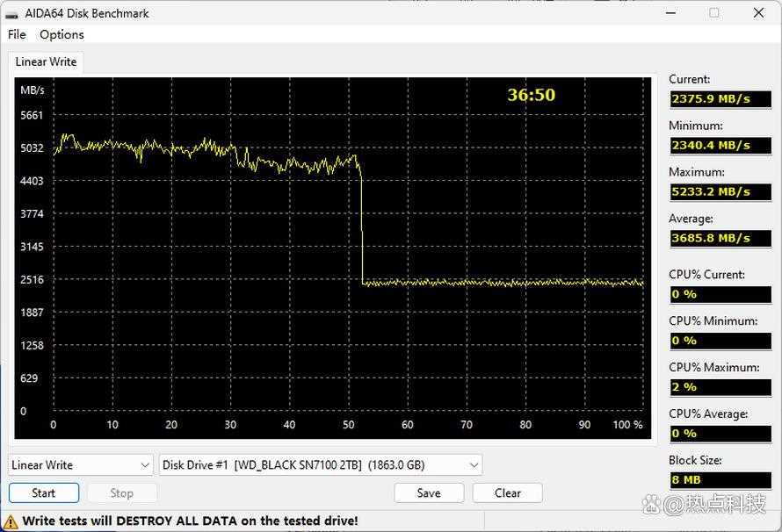The width and height of the screenshot is (782, 532).
Task: Click the AIDA64 title bar app icon
Action: pos(11,14)
